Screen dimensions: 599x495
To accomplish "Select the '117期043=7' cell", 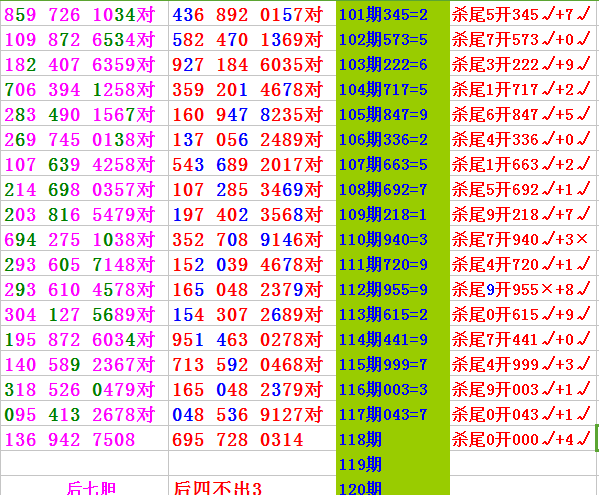I will 393,414.
